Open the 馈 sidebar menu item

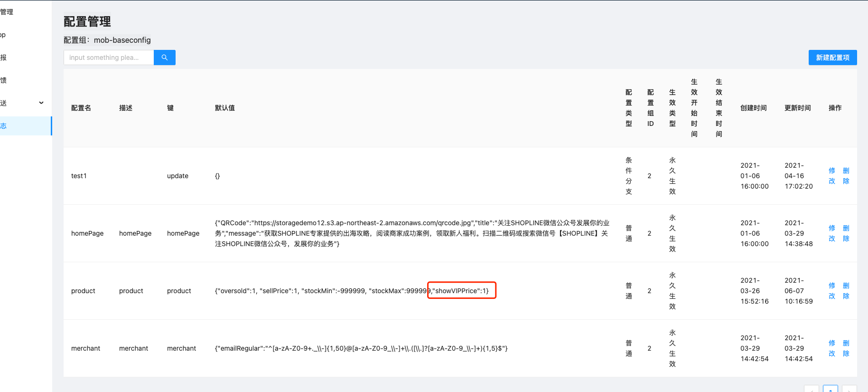(x=4, y=80)
